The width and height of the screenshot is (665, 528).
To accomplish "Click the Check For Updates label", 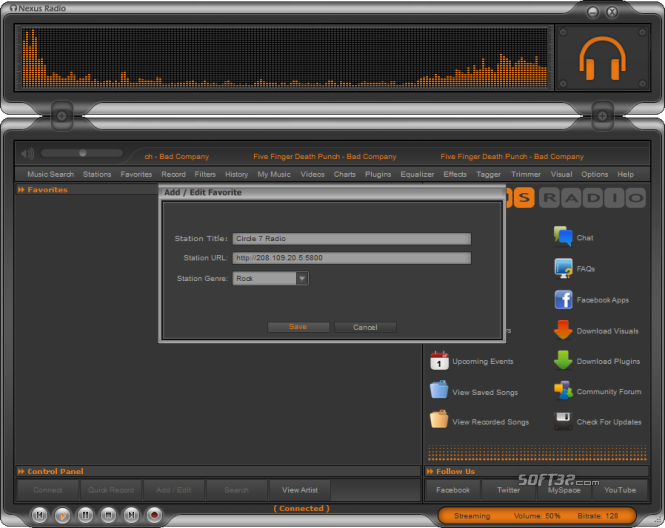I will pyautogui.click(x=609, y=422).
